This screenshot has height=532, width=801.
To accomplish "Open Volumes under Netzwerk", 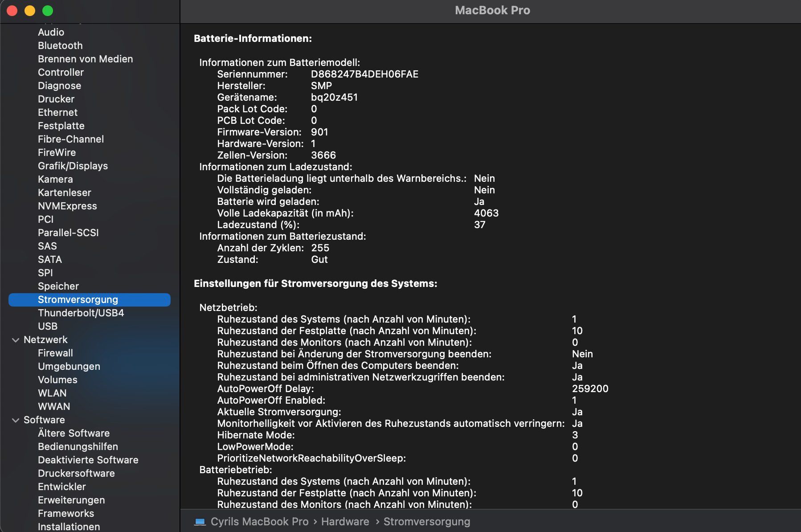I will pos(57,380).
